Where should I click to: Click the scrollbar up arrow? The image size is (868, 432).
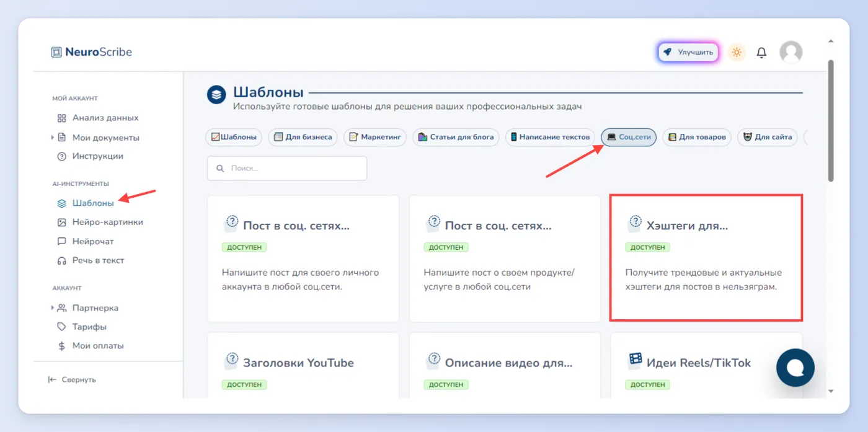tap(831, 42)
